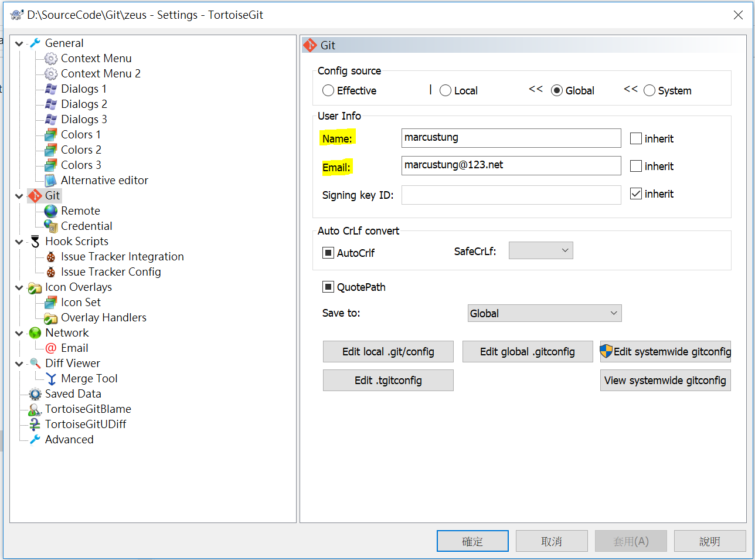Uncheck the inherit checkbox for Signing key ID
The image size is (755, 560).
tap(637, 194)
